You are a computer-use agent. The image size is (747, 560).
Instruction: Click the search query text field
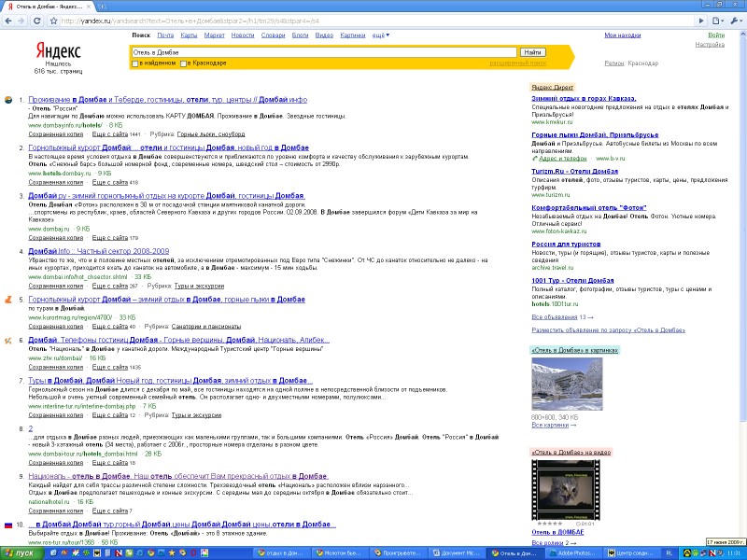[x=323, y=52]
